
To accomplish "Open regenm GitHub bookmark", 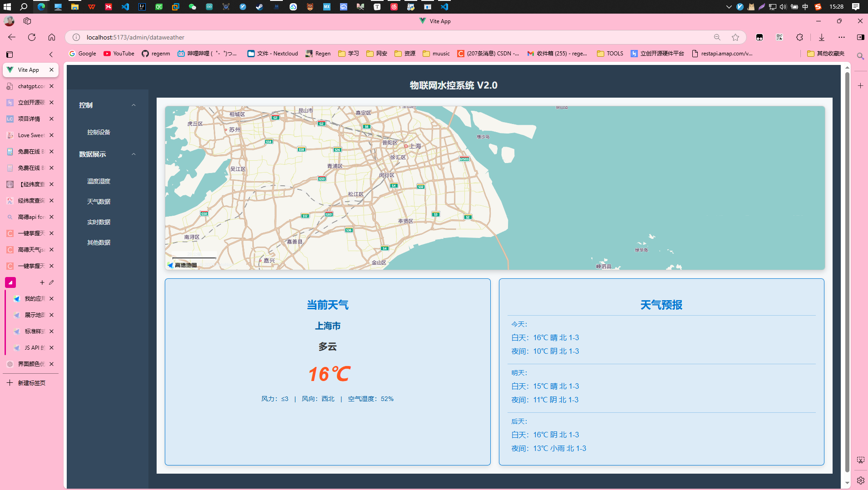I will [156, 53].
